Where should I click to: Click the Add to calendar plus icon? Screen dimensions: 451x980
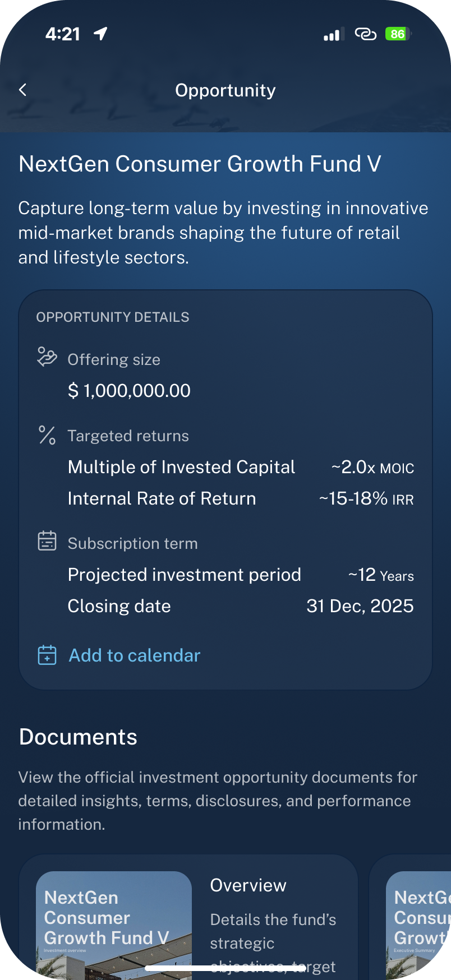pyautogui.click(x=47, y=655)
